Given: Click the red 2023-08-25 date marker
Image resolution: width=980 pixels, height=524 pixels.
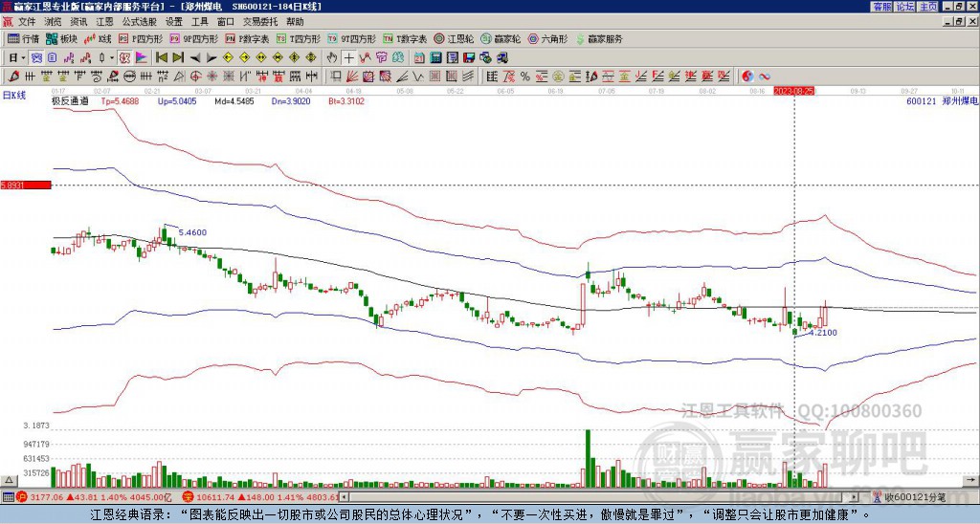Looking at the screenshot, I should (794, 91).
